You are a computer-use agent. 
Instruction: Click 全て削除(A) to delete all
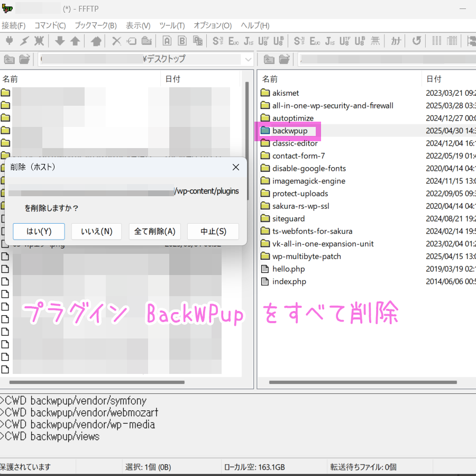[155, 232]
